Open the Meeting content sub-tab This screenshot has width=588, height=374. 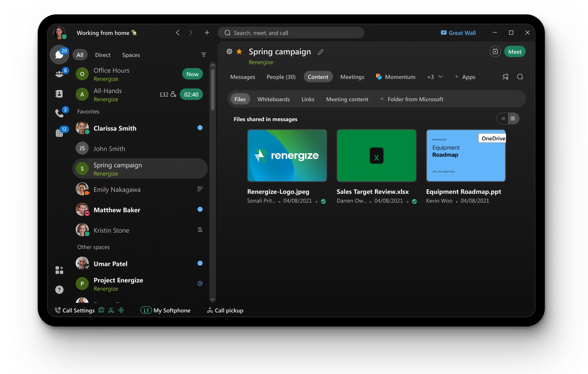click(x=347, y=99)
